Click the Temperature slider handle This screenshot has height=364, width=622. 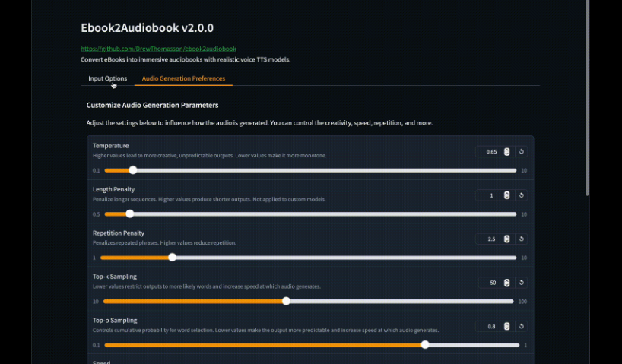(133, 170)
